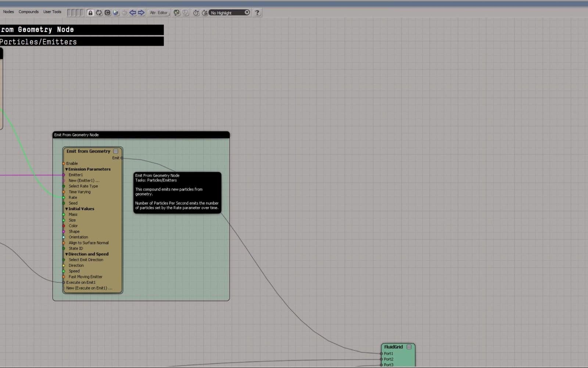Open the Compounds menu

[x=29, y=12]
